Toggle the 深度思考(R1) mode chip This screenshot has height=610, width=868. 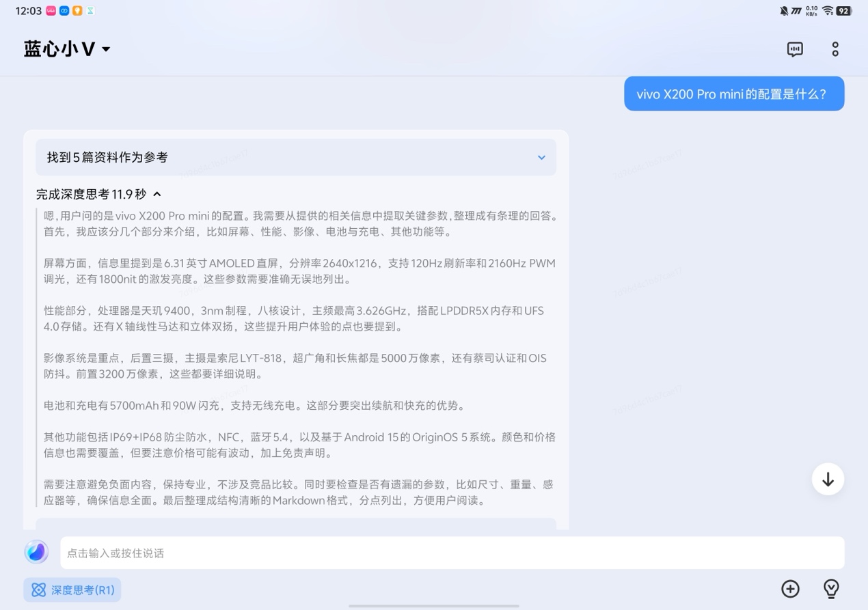(x=72, y=590)
